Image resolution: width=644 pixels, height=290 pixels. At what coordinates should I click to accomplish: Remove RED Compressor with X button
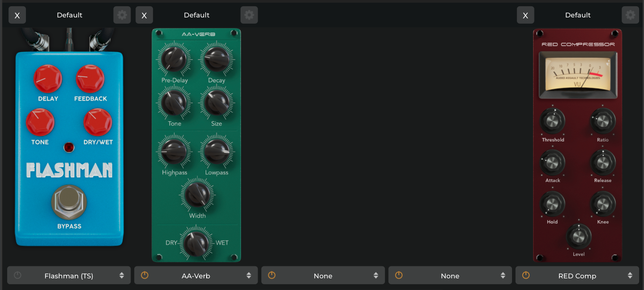(525, 15)
